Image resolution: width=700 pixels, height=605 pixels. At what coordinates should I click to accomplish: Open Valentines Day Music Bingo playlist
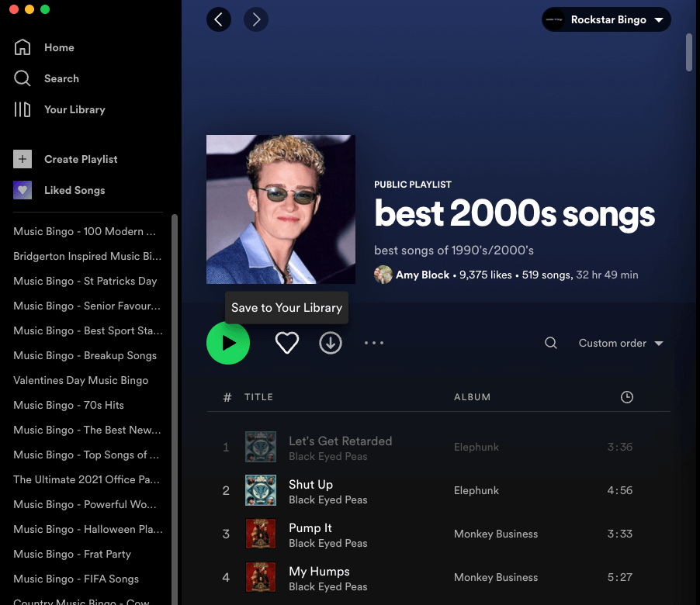[81, 380]
